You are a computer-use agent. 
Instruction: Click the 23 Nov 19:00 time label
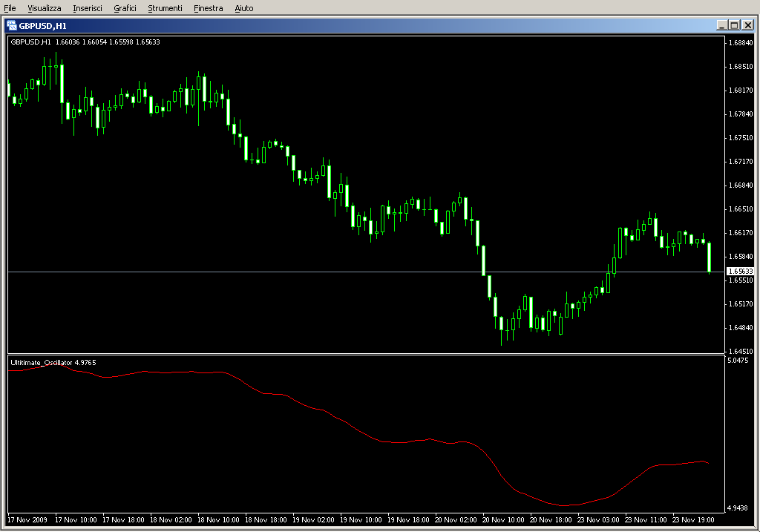(693, 520)
